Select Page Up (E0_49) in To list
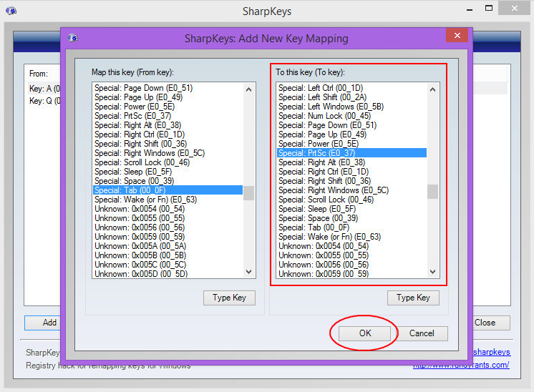The height and width of the screenshot is (392, 534). coord(351,134)
